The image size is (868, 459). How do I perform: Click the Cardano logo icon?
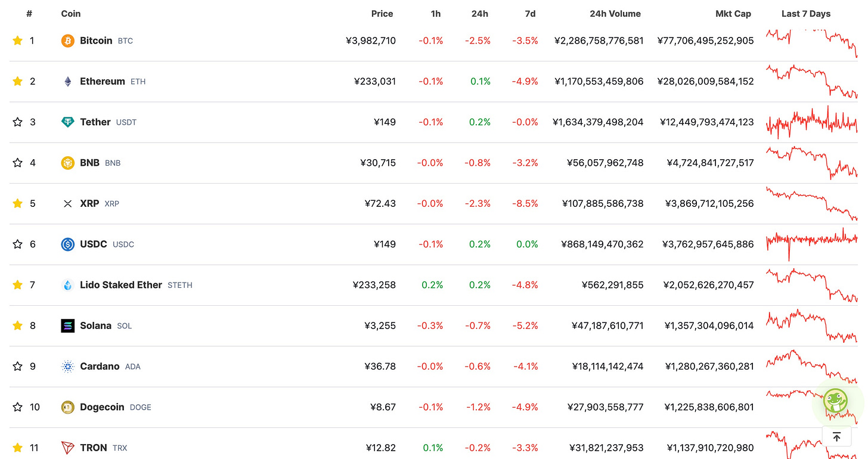pos(68,367)
